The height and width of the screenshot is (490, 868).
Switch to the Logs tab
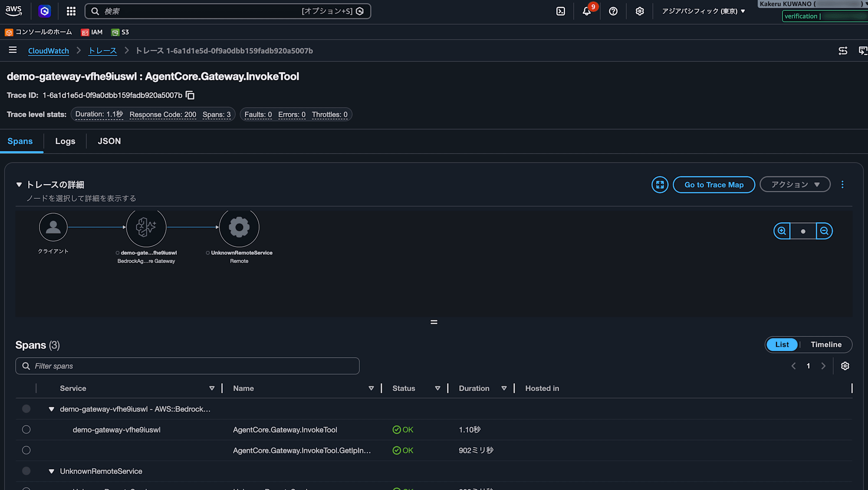point(65,141)
